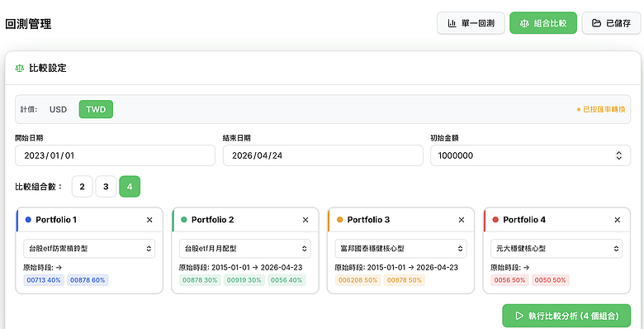644x329 pixels.
Task: Set comparison count to 2
Action: point(82,187)
